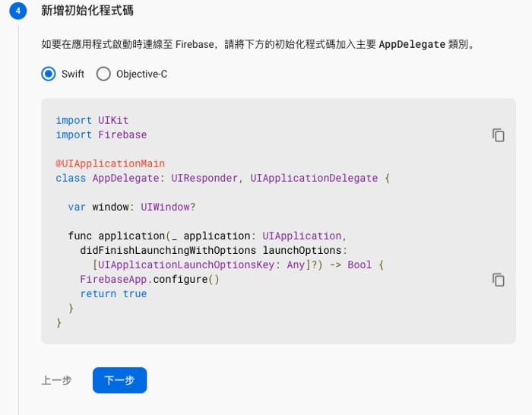Click the "[UIApplicationLaunchOptionsKey: Any]?) -> Bool" line
This screenshot has height=415, width=532.
[x=238, y=265]
